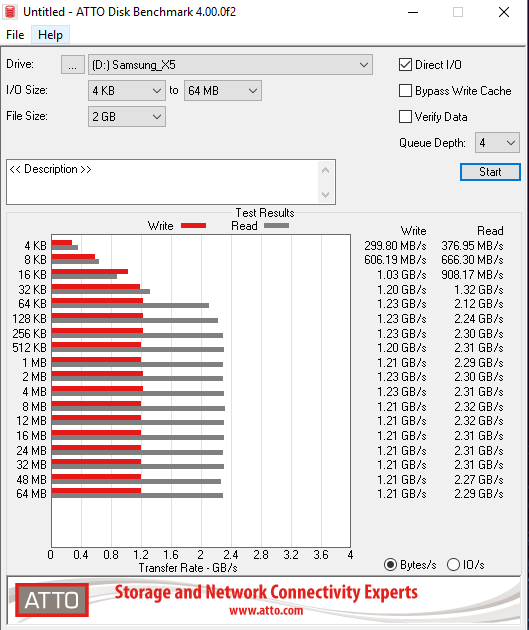The image size is (529, 630).
Task: Start the benchmark test
Action: (490, 172)
